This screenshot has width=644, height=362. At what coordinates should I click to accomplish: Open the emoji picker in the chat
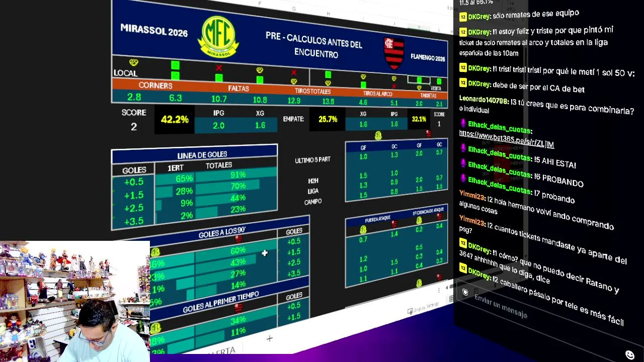[629, 355]
